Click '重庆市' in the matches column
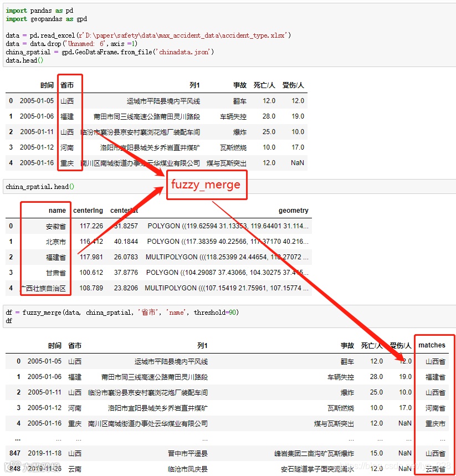Screen dimensions: 456x476 click(435, 423)
